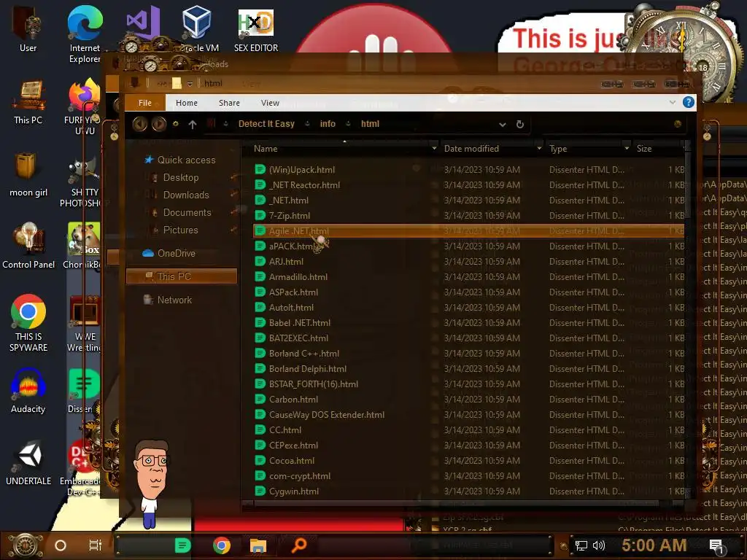Image resolution: width=747 pixels, height=560 pixels.
Task: Expand the ribbon with the chevron
Action: [672, 102]
